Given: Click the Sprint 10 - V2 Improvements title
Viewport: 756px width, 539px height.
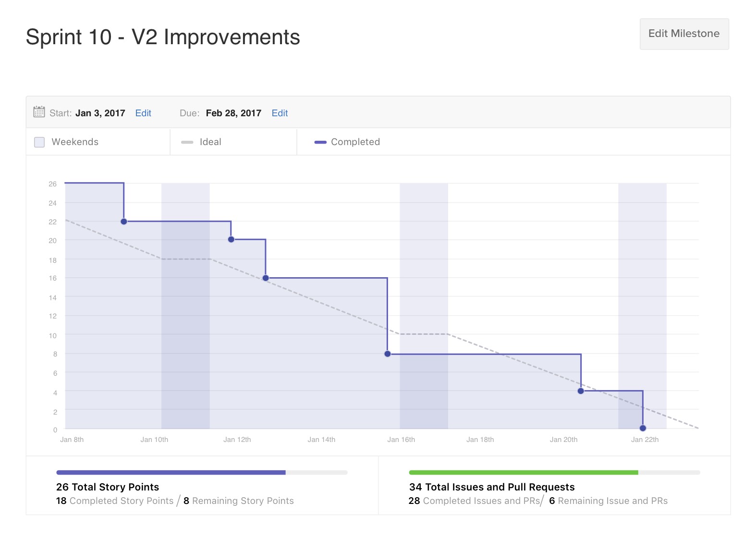Looking at the screenshot, I should click(x=163, y=36).
